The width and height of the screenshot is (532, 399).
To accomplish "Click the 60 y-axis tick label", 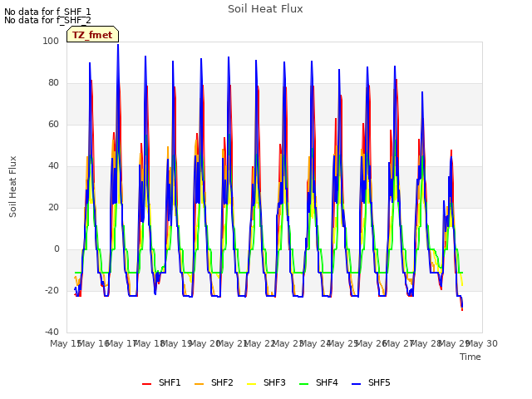I will (53, 124).
